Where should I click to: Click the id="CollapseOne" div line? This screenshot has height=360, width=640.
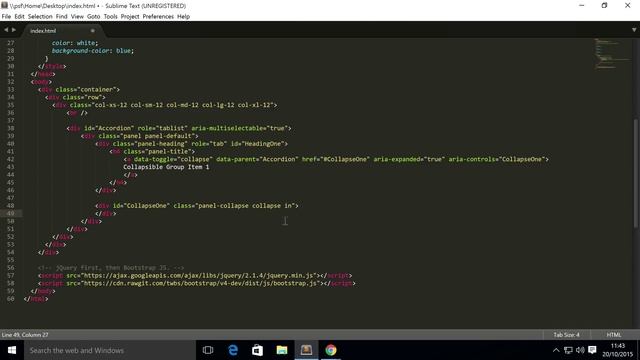[197, 206]
